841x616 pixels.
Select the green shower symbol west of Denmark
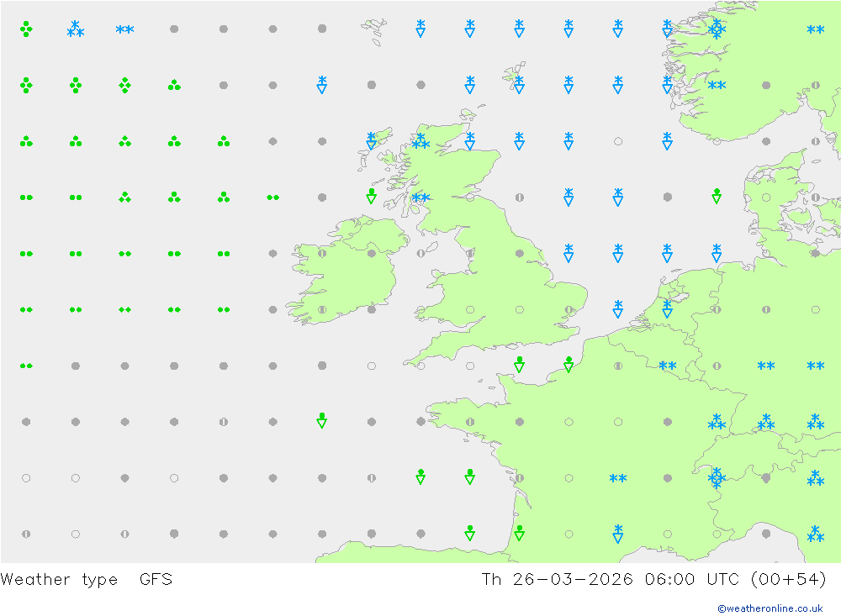(717, 196)
